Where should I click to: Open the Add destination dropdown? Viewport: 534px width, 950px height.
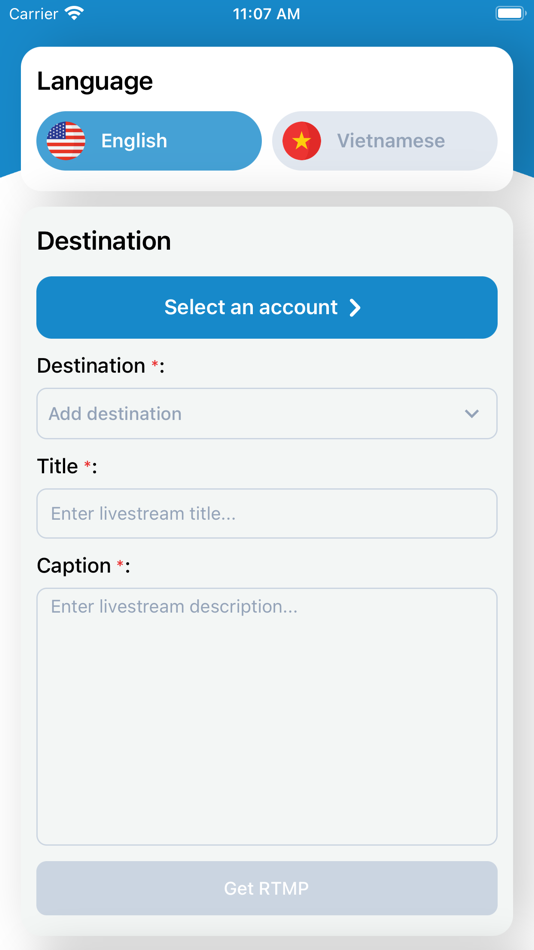(x=267, y=414)
